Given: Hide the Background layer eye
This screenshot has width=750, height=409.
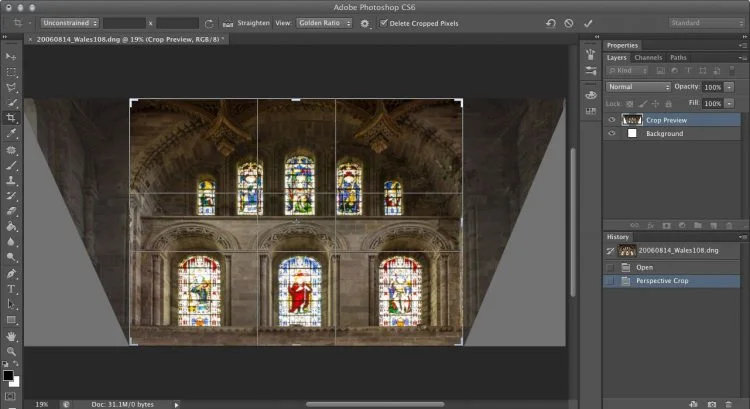Looking at the screenshot, I should coord(611,133).
